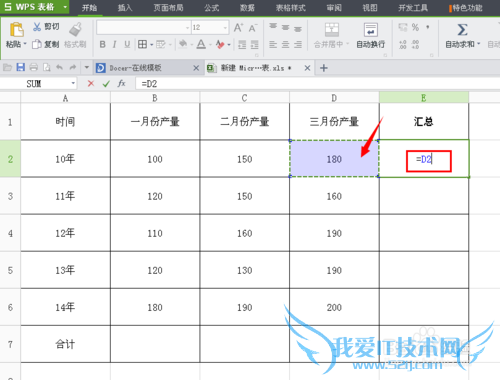Click Merge and Center icon
Viewport: 500px width, 380px height.
click(x=332, y=29)
